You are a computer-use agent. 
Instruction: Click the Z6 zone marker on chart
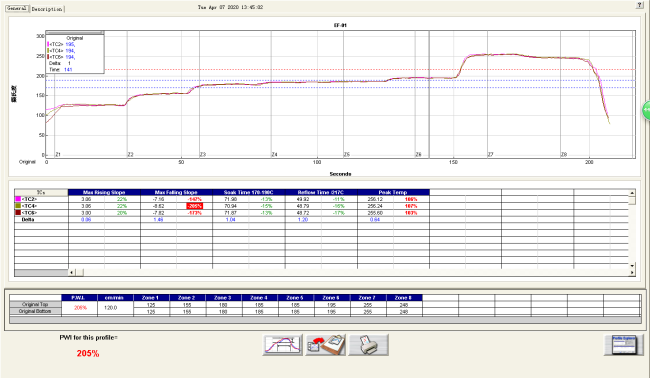click(419, 155)
